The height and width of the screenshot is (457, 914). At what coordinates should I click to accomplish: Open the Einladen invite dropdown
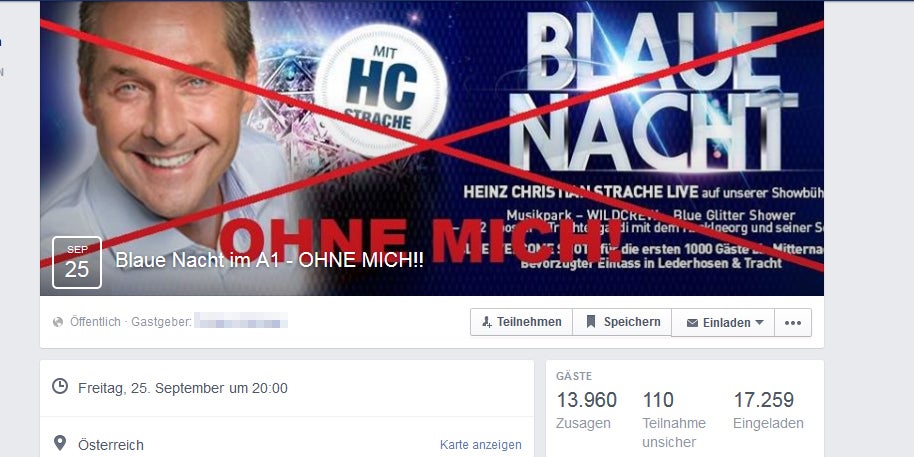(x=723, y=322)
